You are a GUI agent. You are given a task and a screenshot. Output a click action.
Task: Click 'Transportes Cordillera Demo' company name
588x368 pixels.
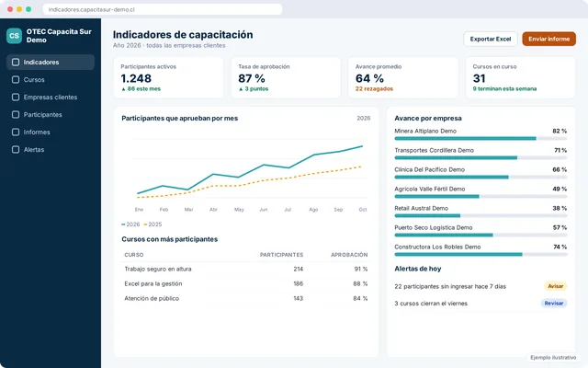pos(435,150)
